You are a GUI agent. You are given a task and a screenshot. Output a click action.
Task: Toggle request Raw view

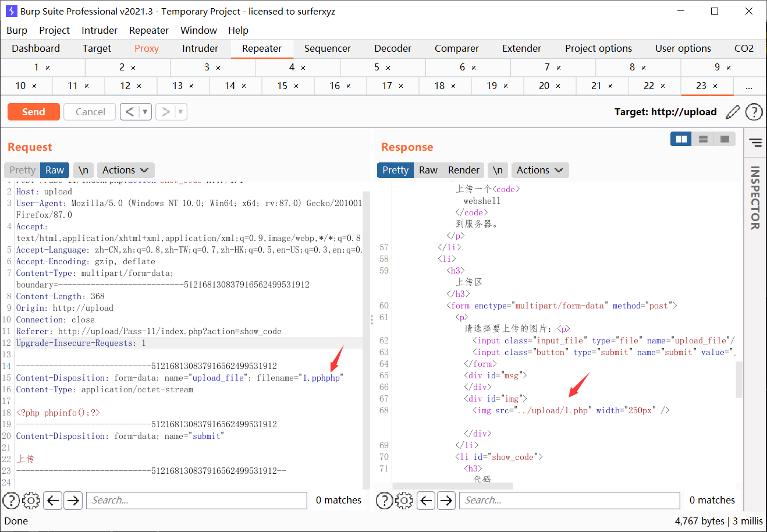click(x=55, y=170)
